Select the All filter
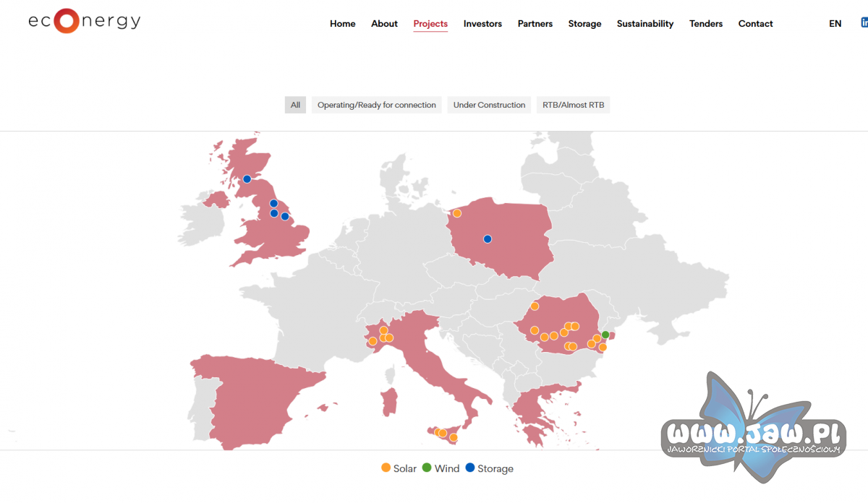 (x=295, y=105)
